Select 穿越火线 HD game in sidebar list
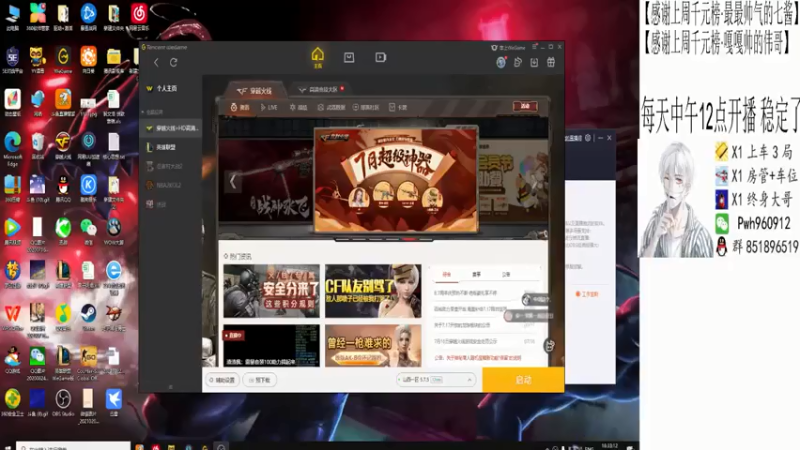 click(x=172, y=128)
